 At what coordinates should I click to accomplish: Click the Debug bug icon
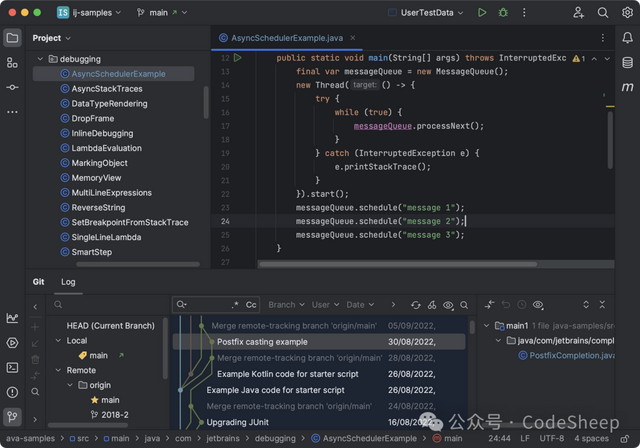tap(504, 13)
